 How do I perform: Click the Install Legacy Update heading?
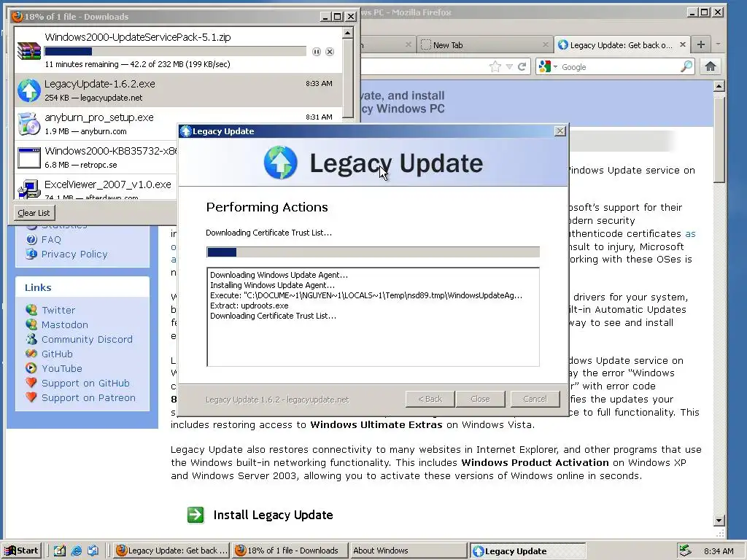point(273,515)
